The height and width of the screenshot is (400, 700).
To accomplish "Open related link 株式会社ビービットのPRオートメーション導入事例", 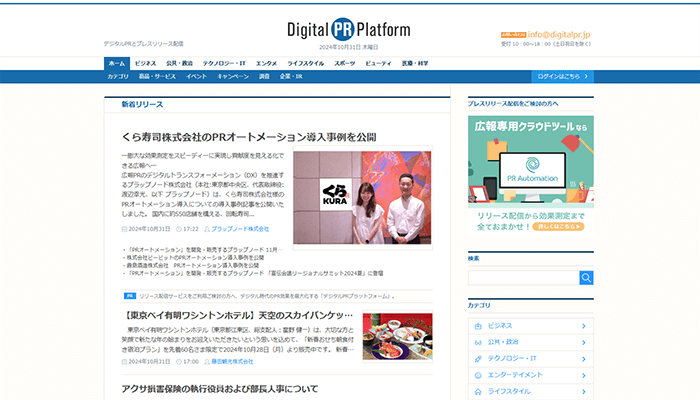I will 195,258.
